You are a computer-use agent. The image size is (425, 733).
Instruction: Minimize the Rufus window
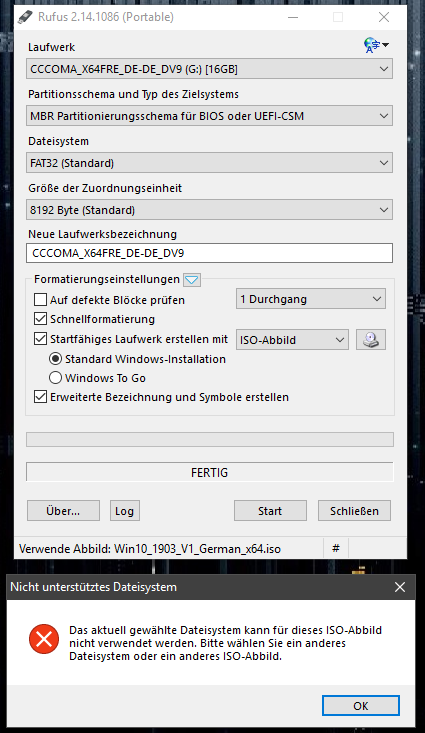(x=293, y=17)
